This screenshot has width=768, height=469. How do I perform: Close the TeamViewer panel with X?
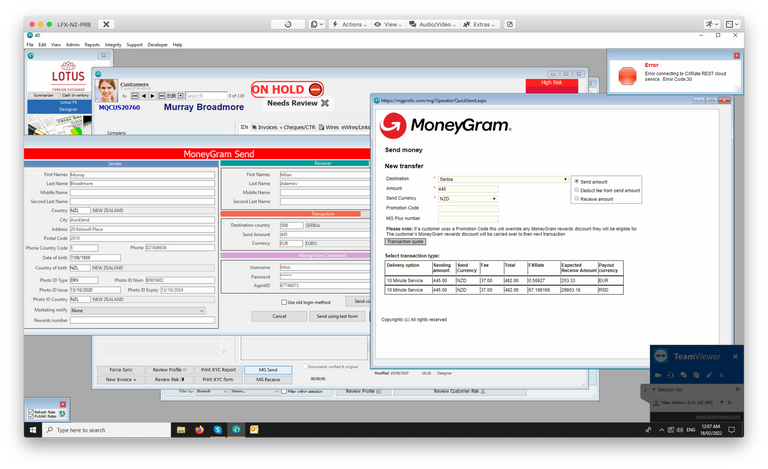735,356
